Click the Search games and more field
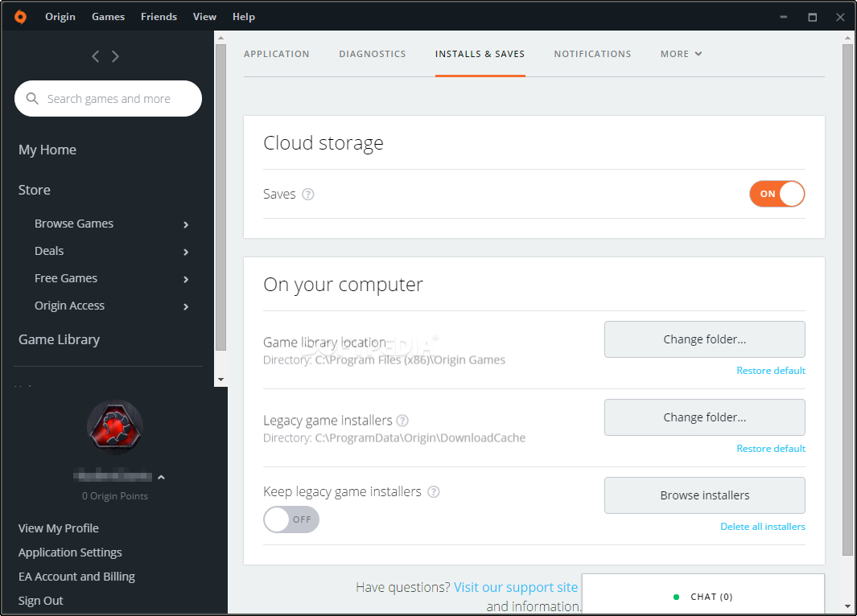Viewport: 857px width, 616px height. 108,98
